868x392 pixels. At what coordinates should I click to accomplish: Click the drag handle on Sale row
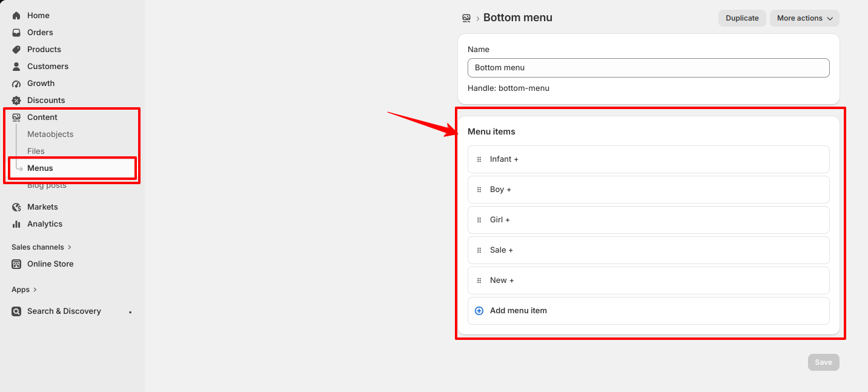point(479,250)
